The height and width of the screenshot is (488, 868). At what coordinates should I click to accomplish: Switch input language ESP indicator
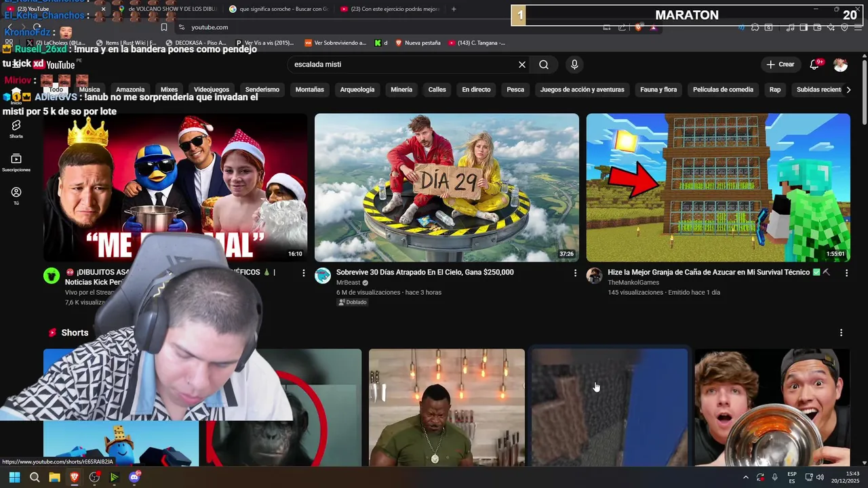792,477
